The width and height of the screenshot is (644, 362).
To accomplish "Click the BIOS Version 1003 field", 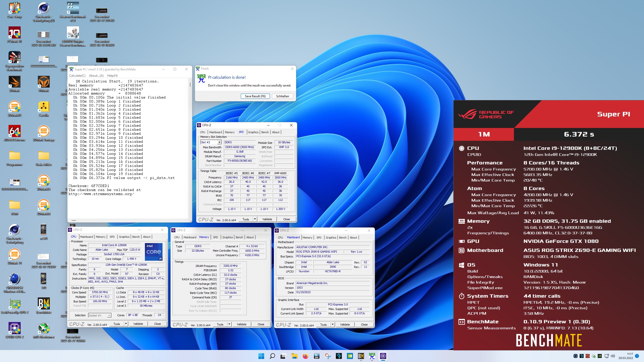I will click(333, 288).
